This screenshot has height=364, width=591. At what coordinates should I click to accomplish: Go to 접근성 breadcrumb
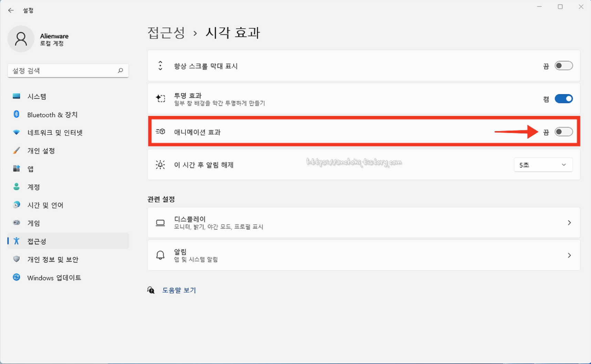click(166, 33)
